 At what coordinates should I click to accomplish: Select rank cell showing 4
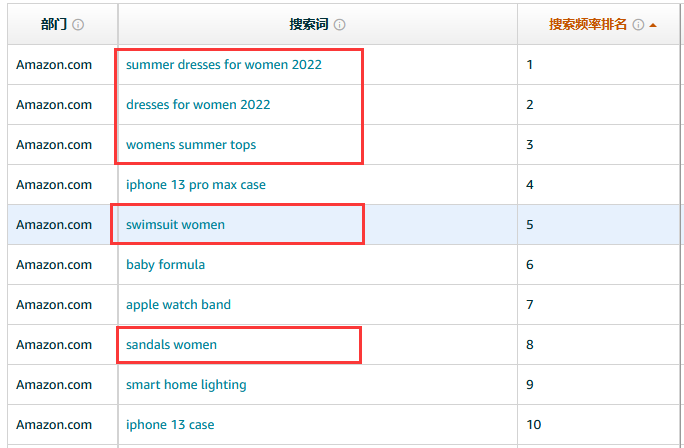click(598, 185)
